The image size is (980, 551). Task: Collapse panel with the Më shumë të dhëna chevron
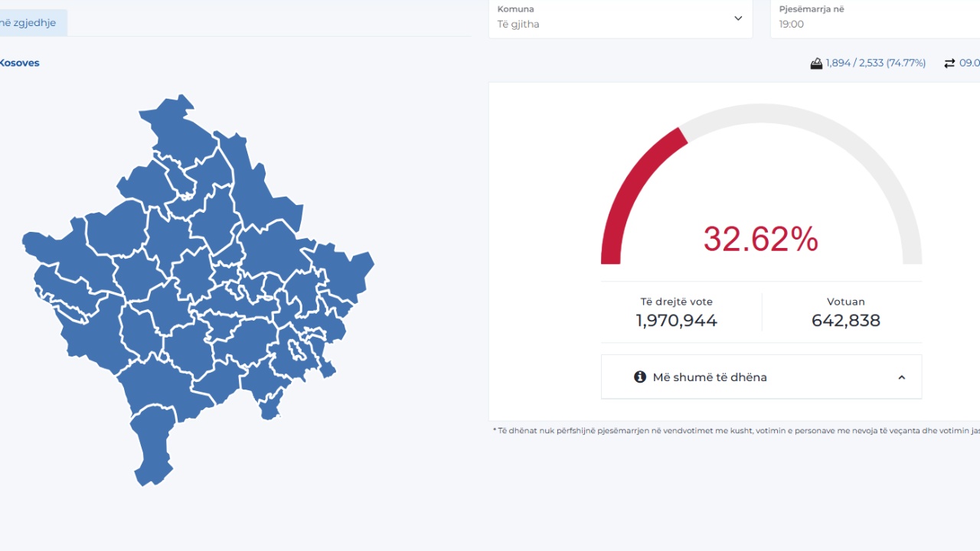[x=901, y=377]
